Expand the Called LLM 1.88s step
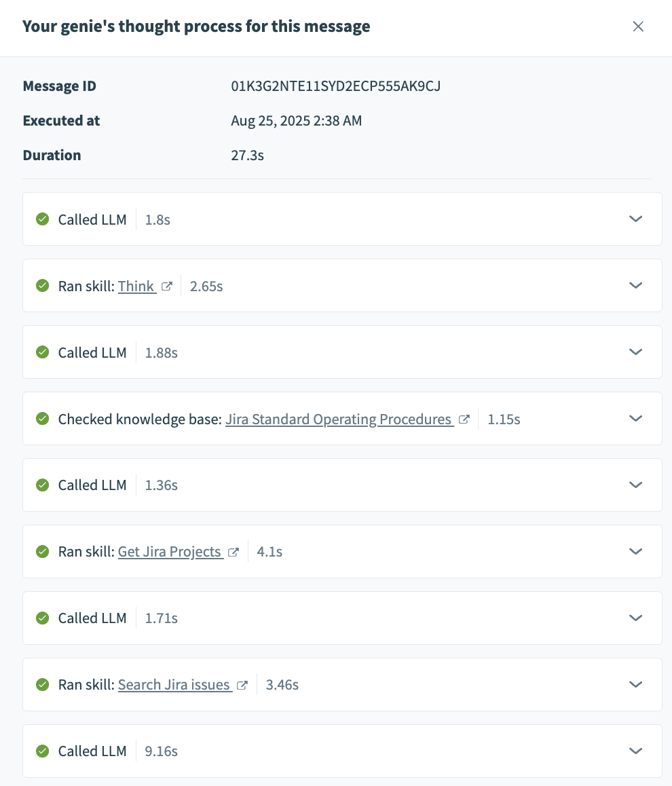 coord(635,352)
